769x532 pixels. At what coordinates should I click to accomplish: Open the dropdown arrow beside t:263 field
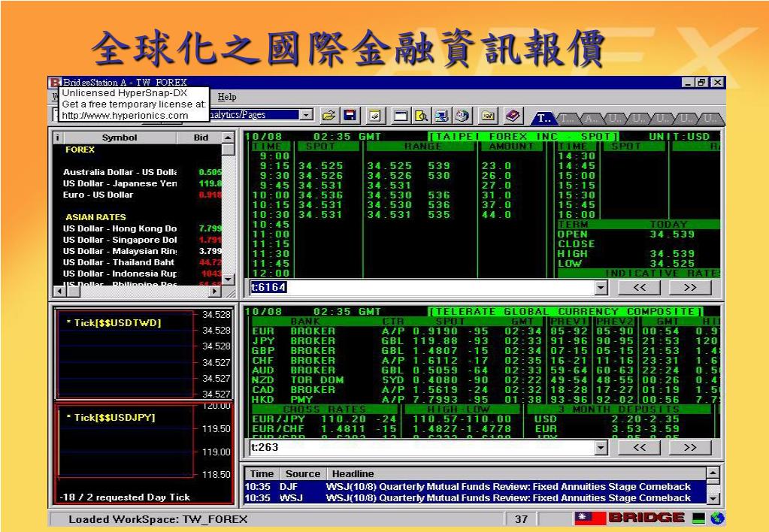click(601, 448)
